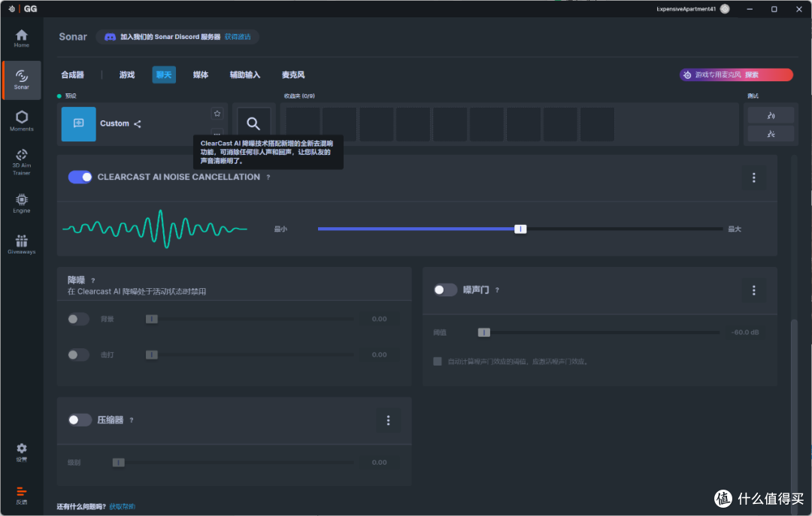
Task: Click the 击打 slider handle
Action: point(151,355)
